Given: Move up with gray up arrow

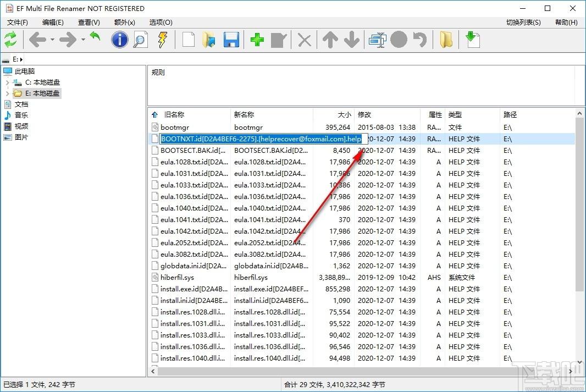Looking at the screenshot, I should click(x=330, y=40).
